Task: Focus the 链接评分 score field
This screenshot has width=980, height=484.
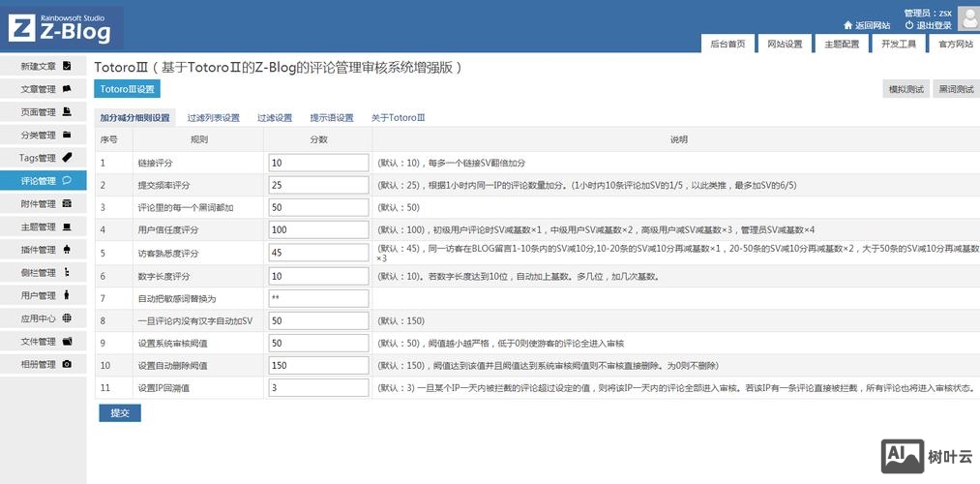Action: click(318, 163)
